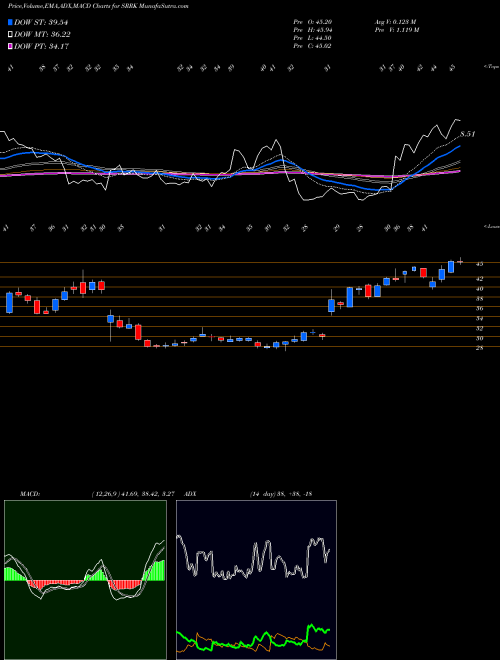
Task: Click the 8.51 label beside the EMA lines
Action: tap(467, 134)
